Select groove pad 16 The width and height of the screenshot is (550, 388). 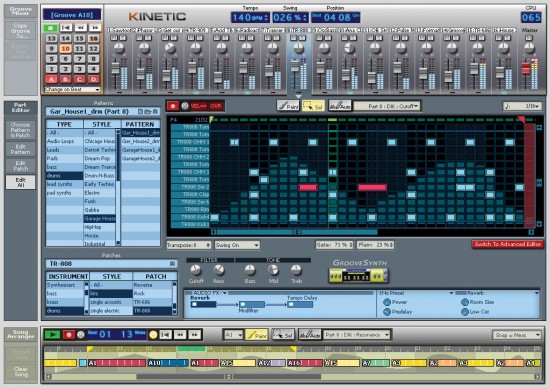point(93,39)
